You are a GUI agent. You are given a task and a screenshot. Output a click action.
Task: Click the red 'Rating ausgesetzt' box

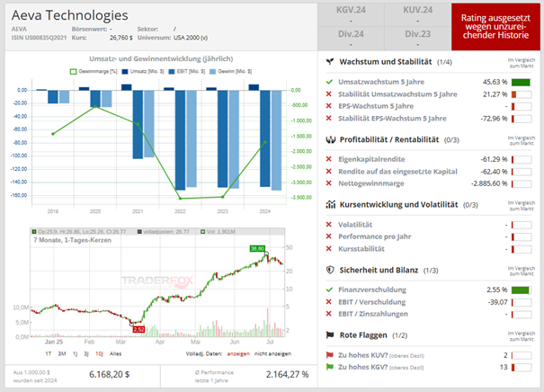click(x=495, y=27)
